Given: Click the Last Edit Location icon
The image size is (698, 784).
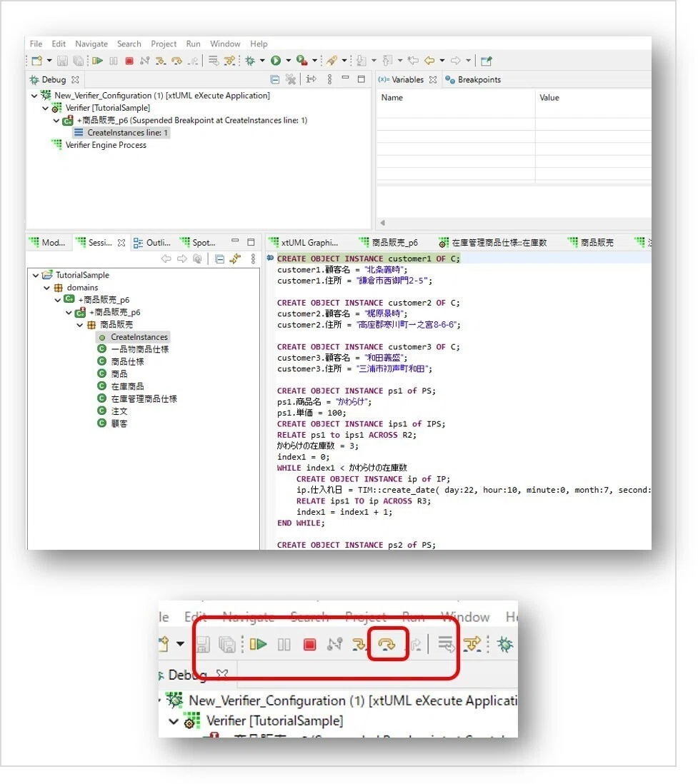Looking at the screenshot, I should click(413, 61).
